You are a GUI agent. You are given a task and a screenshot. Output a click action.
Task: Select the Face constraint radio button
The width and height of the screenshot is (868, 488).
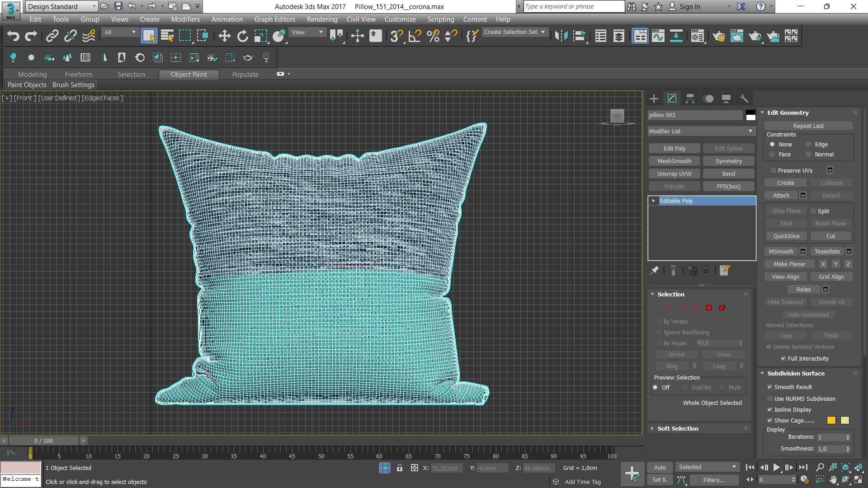pyautogui.click(x=772, y=155)
